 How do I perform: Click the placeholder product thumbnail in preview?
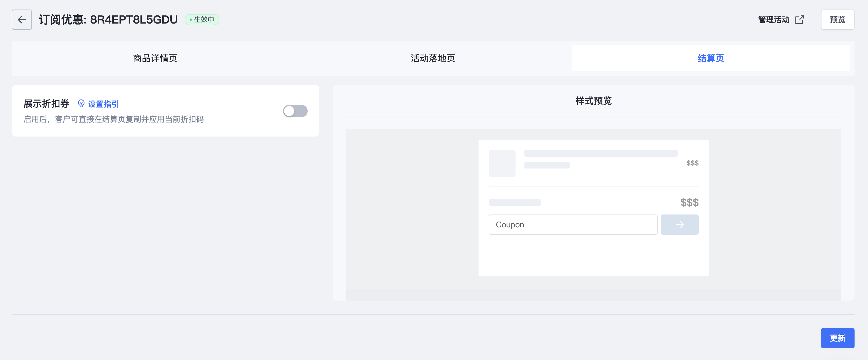(502, 163)
